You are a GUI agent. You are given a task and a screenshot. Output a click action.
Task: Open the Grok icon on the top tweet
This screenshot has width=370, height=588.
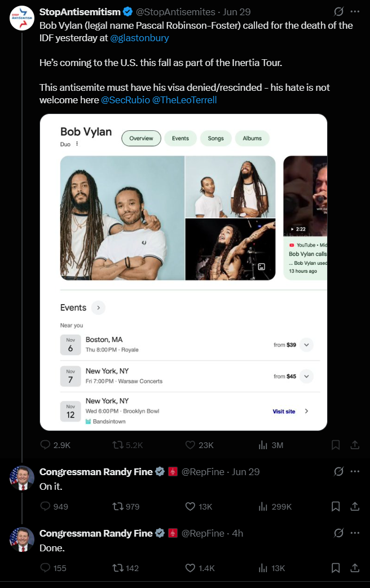(338, 12)
